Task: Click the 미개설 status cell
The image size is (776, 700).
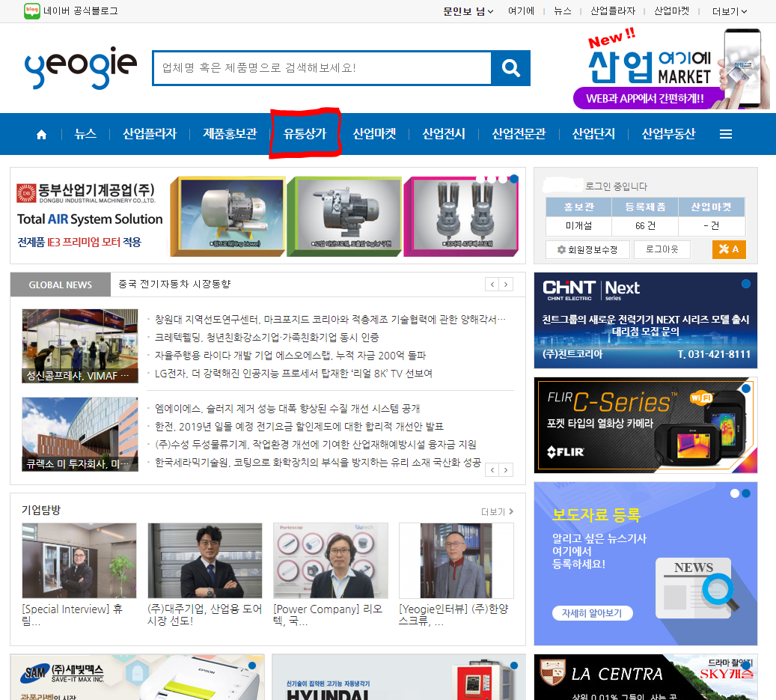Action: (578, 226)
